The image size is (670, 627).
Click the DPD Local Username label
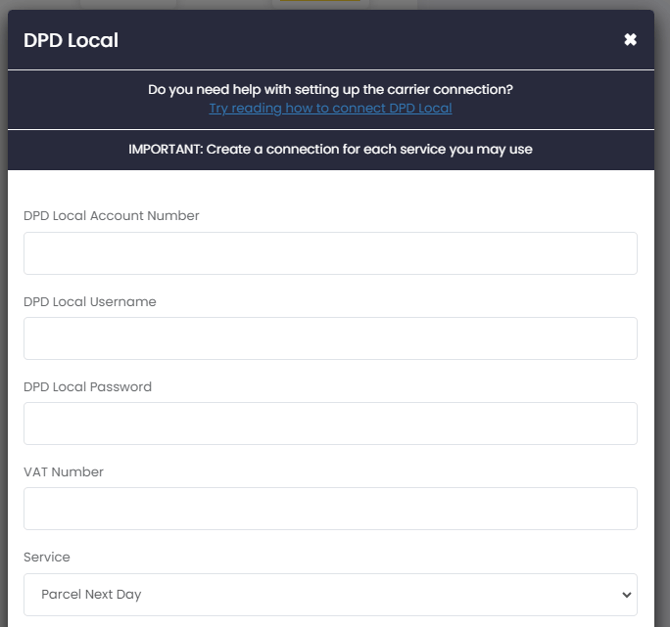(90, 302)
